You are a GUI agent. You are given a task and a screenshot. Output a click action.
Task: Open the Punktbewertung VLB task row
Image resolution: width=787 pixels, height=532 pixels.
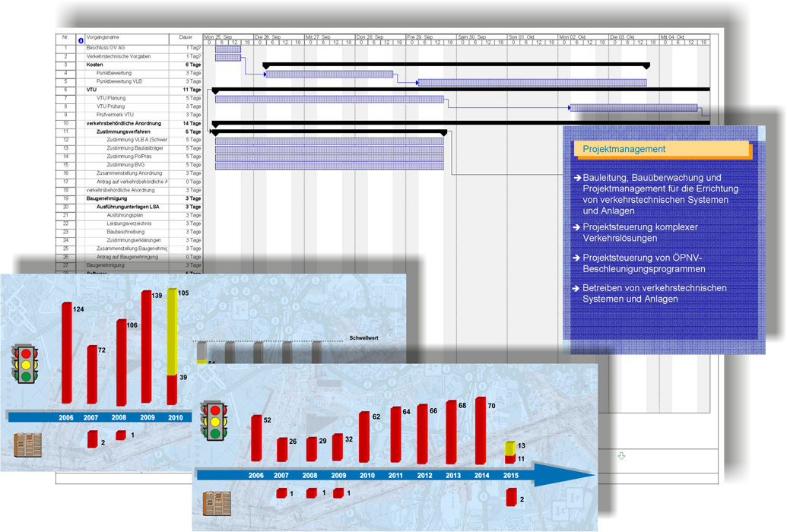(x=129, y=81)
